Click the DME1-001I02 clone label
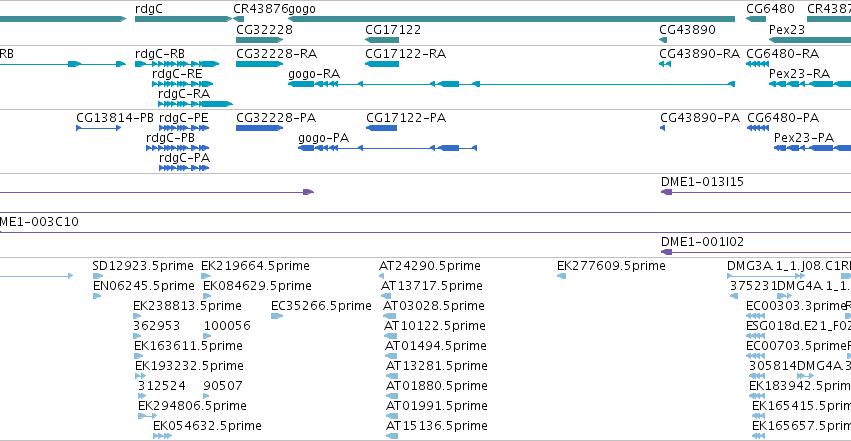The width and height of the screenshot is (851, 441). (702, 242)
